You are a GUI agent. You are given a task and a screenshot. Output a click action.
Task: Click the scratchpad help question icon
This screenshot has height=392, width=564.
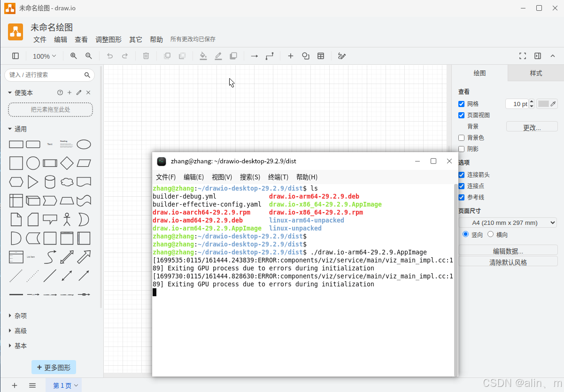point(60,93)
